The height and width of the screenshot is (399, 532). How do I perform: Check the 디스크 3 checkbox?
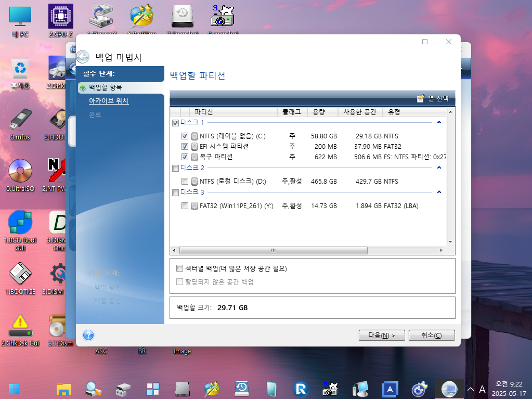pos(175,192)
